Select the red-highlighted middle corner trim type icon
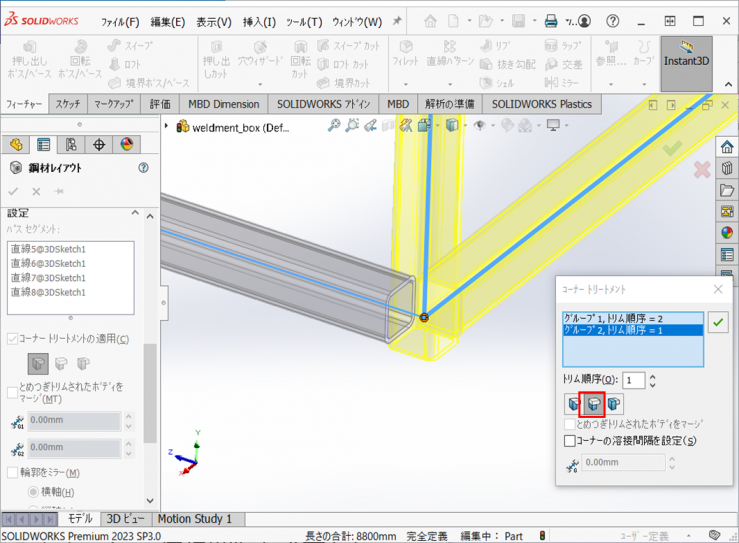 (x=595, y=404)
